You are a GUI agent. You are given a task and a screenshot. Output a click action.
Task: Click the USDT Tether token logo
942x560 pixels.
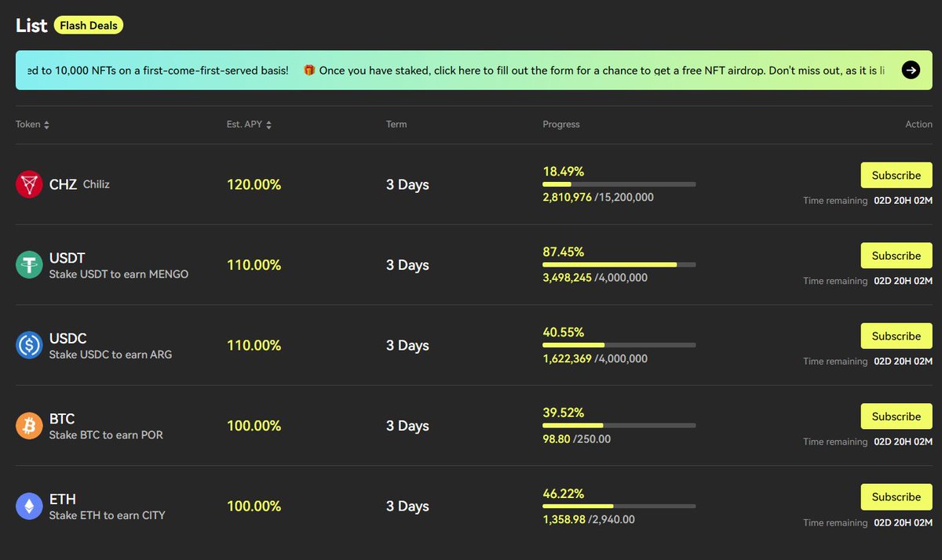coord(29,265)
